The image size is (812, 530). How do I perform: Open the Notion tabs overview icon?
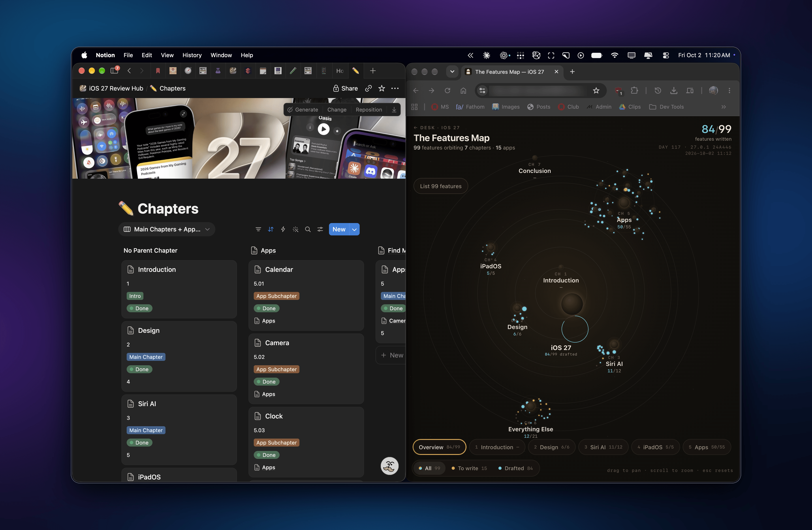(115, 71)
